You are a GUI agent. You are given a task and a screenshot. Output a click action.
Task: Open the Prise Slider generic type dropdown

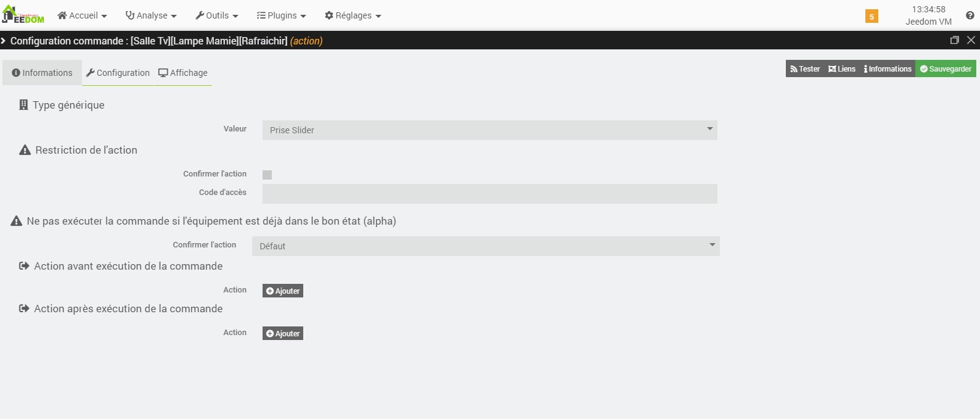point(490,130)
